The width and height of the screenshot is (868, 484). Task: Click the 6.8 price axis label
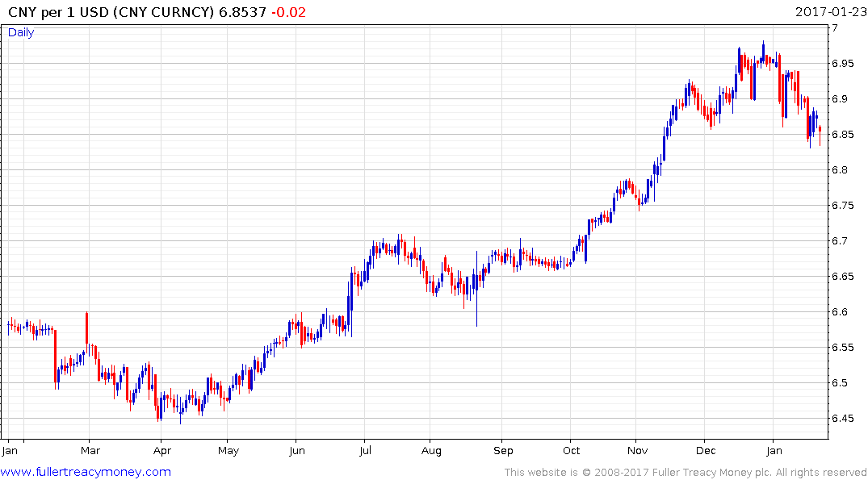point(840,170)
